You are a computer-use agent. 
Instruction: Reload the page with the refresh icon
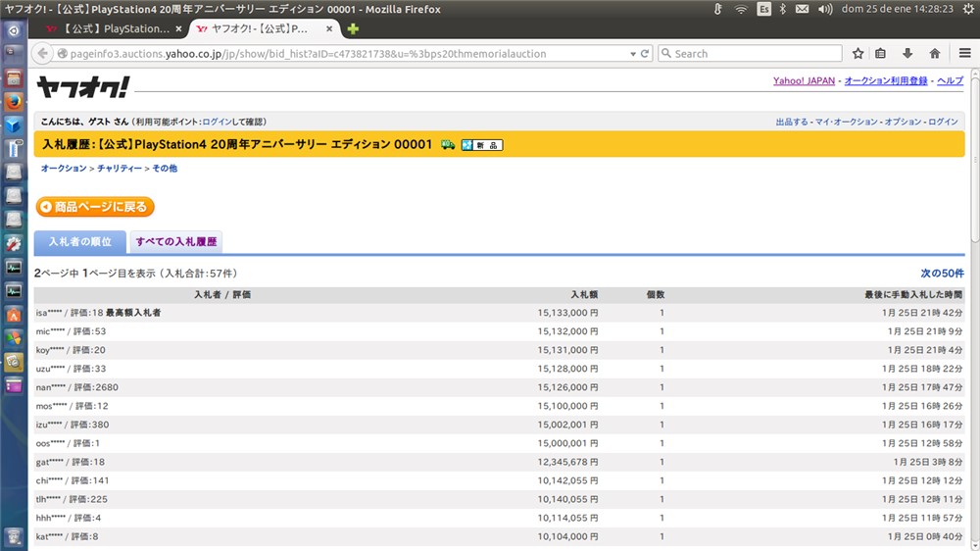645,54
